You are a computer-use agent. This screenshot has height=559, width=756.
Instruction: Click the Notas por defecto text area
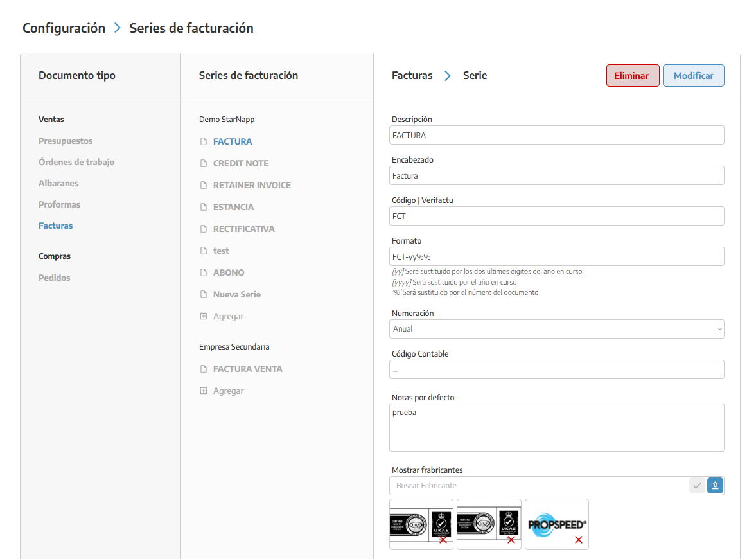[x=556, y=428]
